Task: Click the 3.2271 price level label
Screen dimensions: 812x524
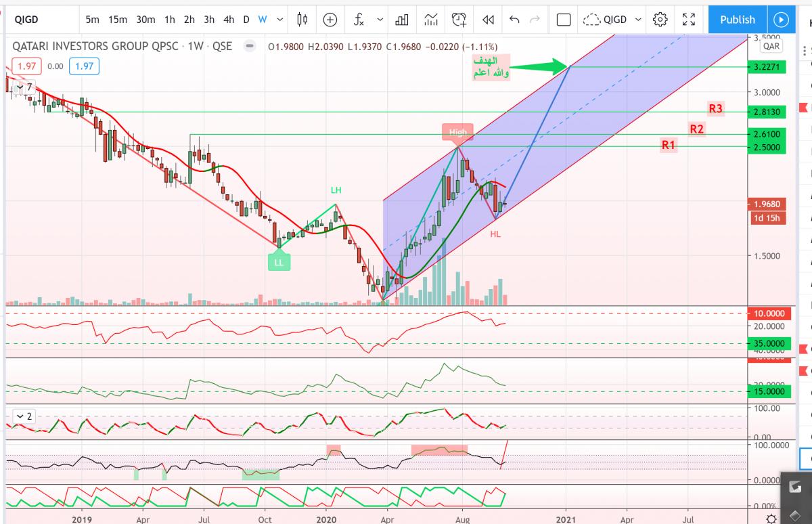Action: (x=767, y=67)
